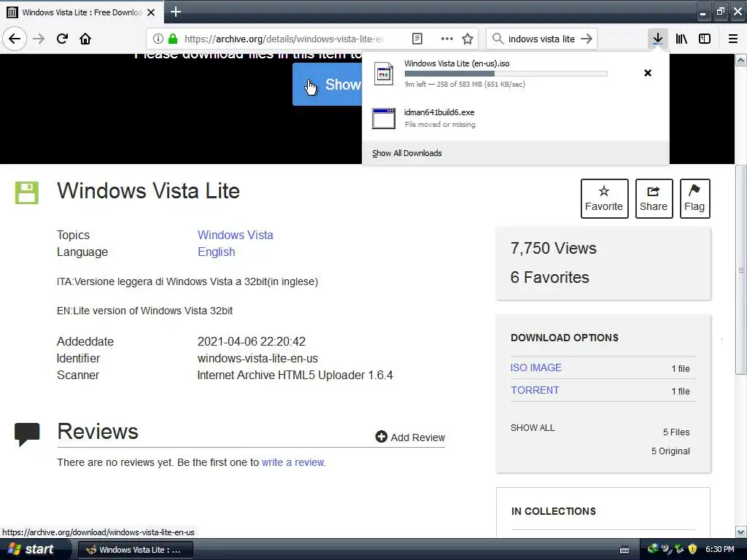This screenshot has width=747, height=560.
Task: Open the Firefox home page
Action: click(x=85, y=39)
